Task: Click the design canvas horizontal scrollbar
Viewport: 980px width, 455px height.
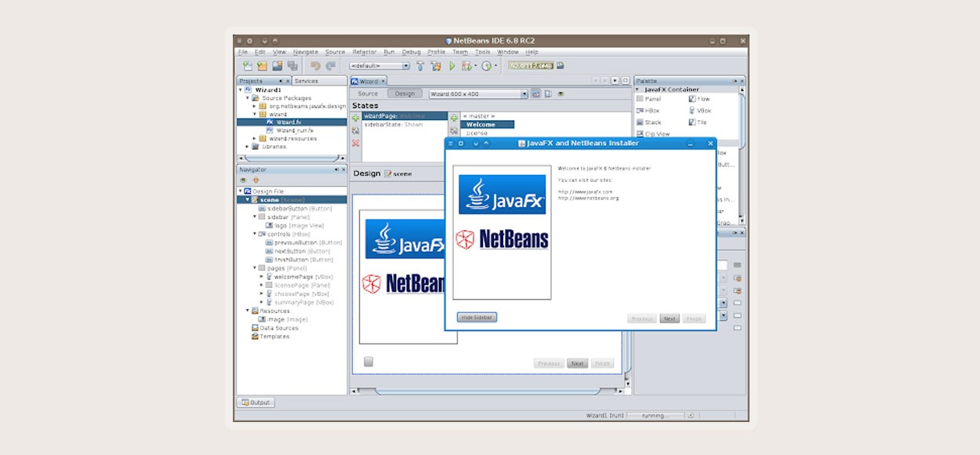Action: pyautogui.click(x=486, y=390)
